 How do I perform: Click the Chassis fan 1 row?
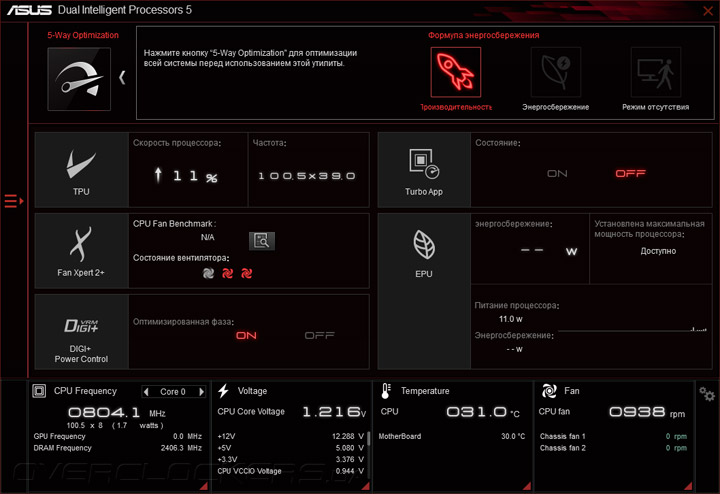tap(613, 436)
